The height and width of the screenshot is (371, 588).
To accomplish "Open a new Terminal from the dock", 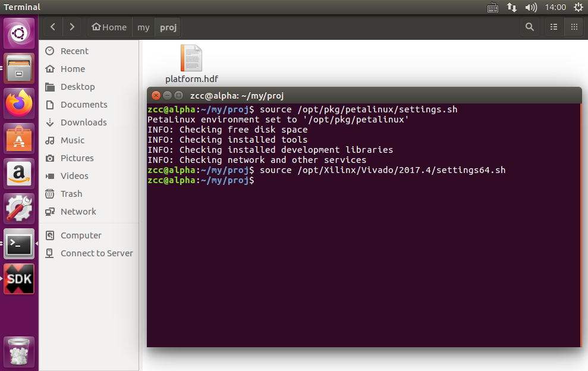I will pyautogui.click(x=19, y=244).
